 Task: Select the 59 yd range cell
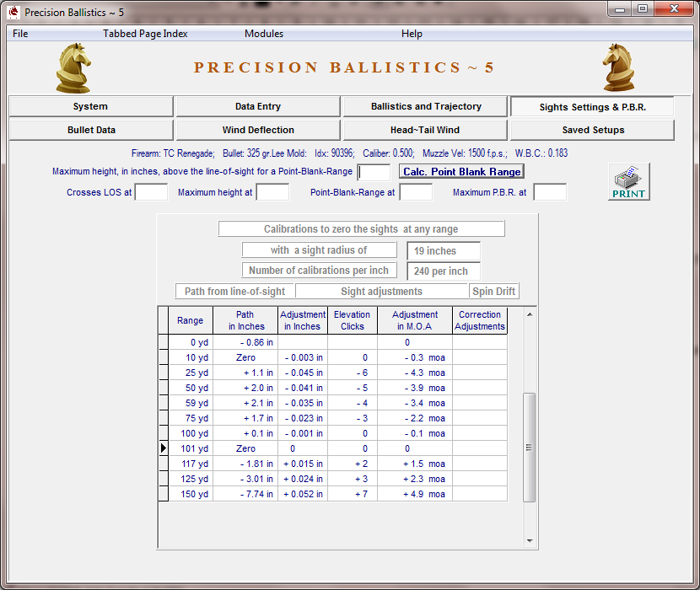191,403
